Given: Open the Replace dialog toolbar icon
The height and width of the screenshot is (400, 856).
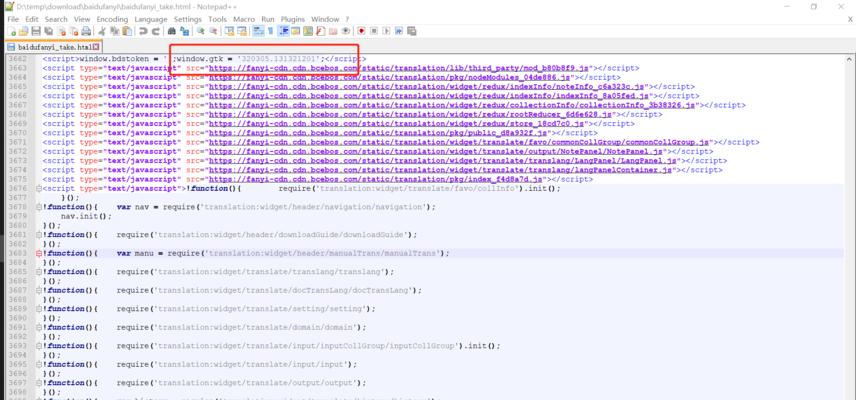Looking at the screenshot, I should tap(185, 31).
